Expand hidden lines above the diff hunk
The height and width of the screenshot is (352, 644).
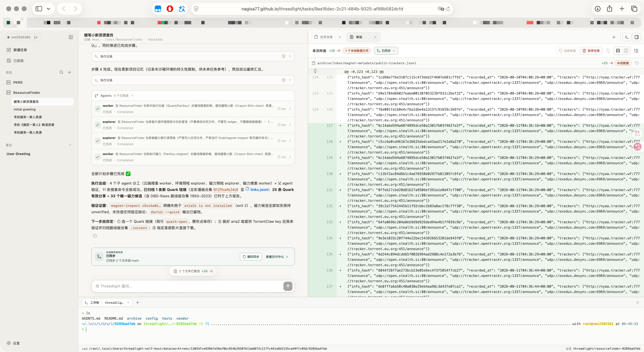click(315, 71)
